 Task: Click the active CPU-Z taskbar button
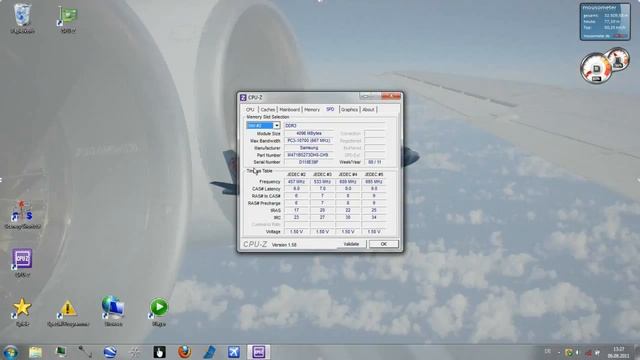coord(258,352)
